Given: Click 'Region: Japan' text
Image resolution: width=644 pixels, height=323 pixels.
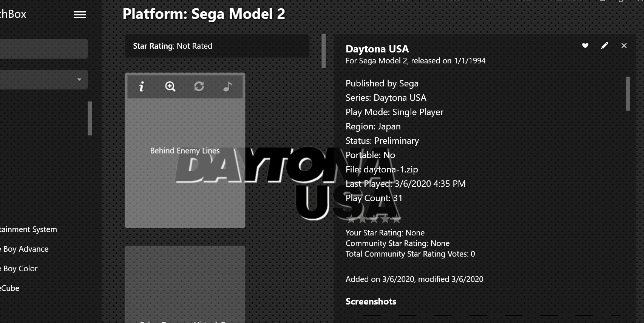Looking at the screenshot, I should coord(373,126).
